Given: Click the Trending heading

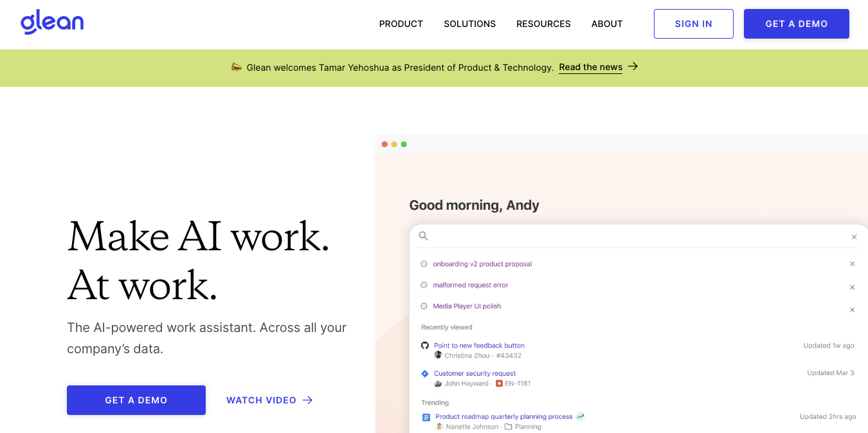Looking at the screenshot, I should [x=435, y=403].
